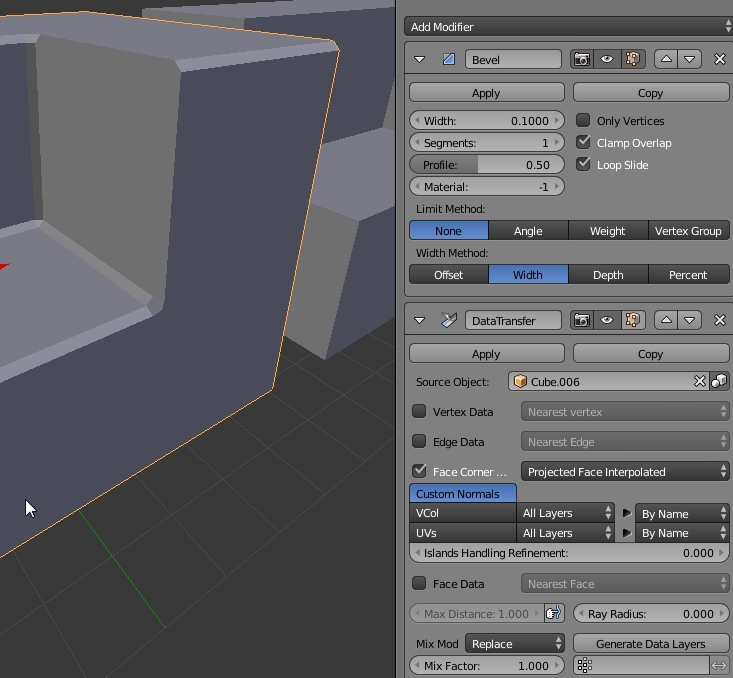Toggle Bevel modifier viewport eye visibility
The width and height of the screenshot is (733, 678).
point(607,59)
